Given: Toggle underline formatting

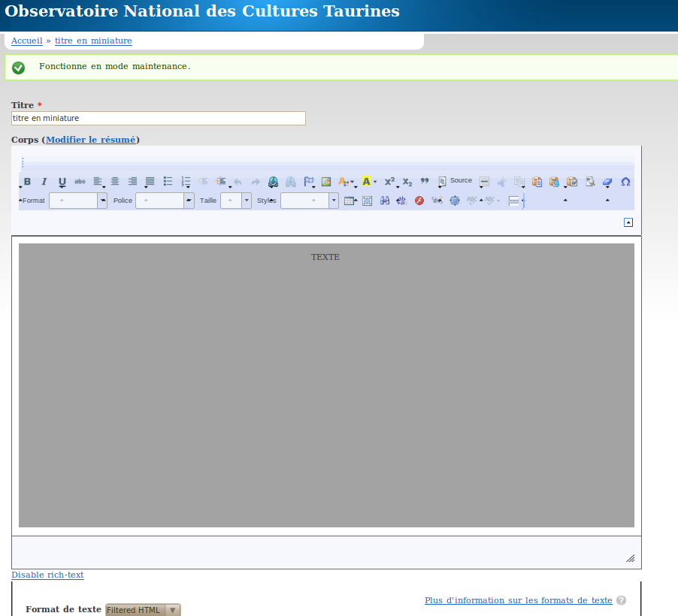Looking at the screenshot, I should point(62,182).
